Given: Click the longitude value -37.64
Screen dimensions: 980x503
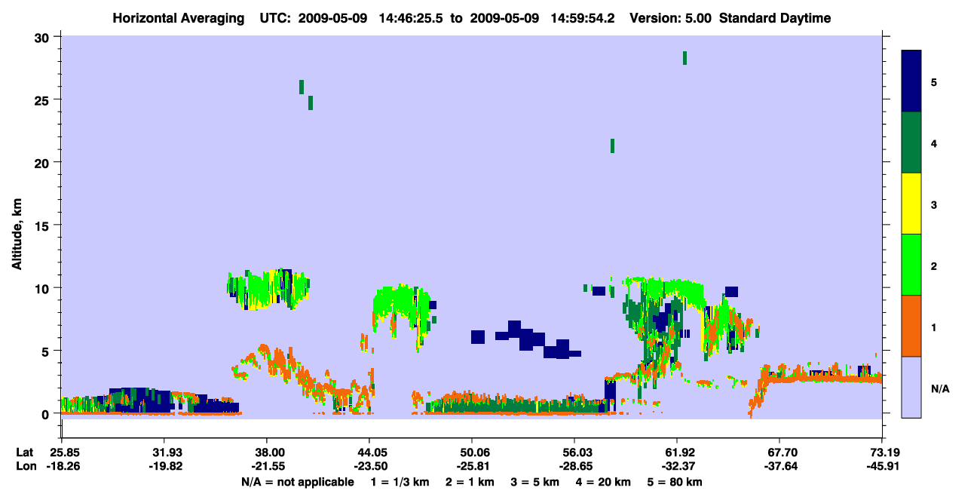Looking at the screenshot, I should [779, 466].
